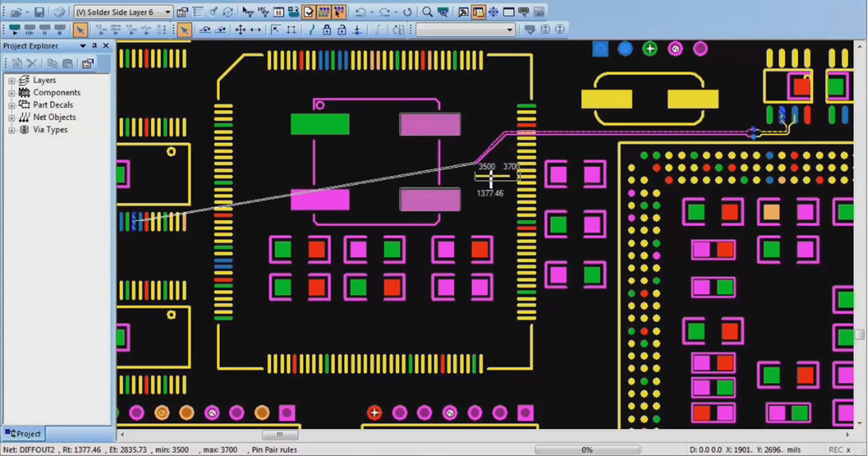868x456 pixels.
Task: Click the Undo arrow icon
Action: (361, 12)
